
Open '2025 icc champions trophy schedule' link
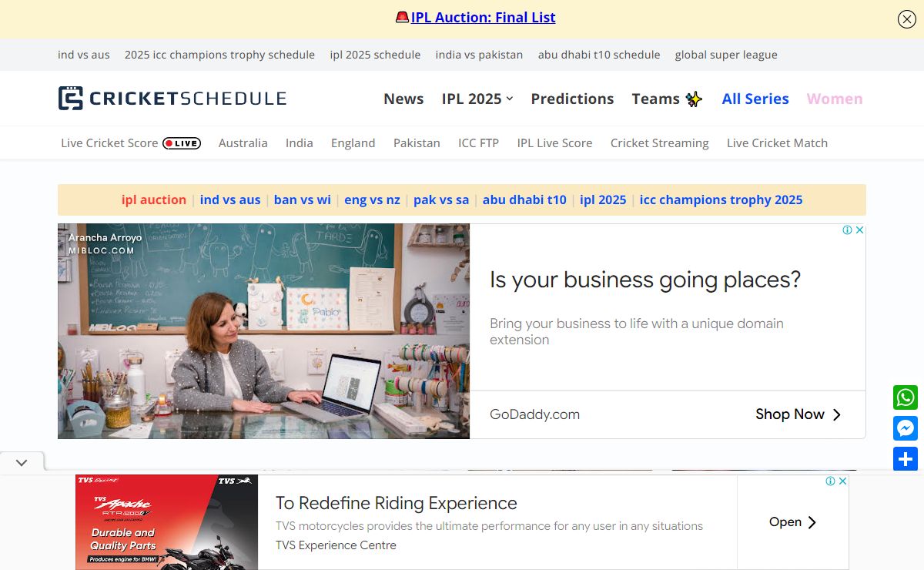coord(219,55)
